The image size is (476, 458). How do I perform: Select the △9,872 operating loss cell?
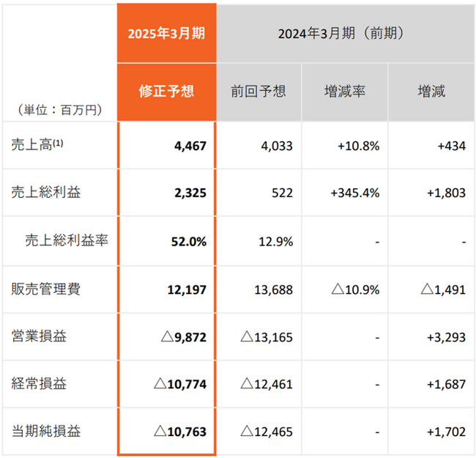coord(183,337)
